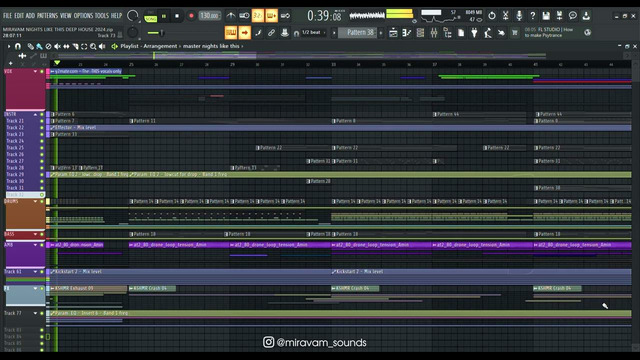The image size is (640, 360).
Task: Select the draw pencil tool in playlist
Action: pos(31,47)
